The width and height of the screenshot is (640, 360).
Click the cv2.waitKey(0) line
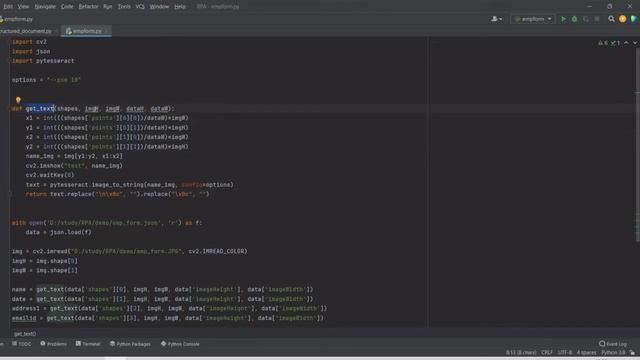tap(50, 175)
